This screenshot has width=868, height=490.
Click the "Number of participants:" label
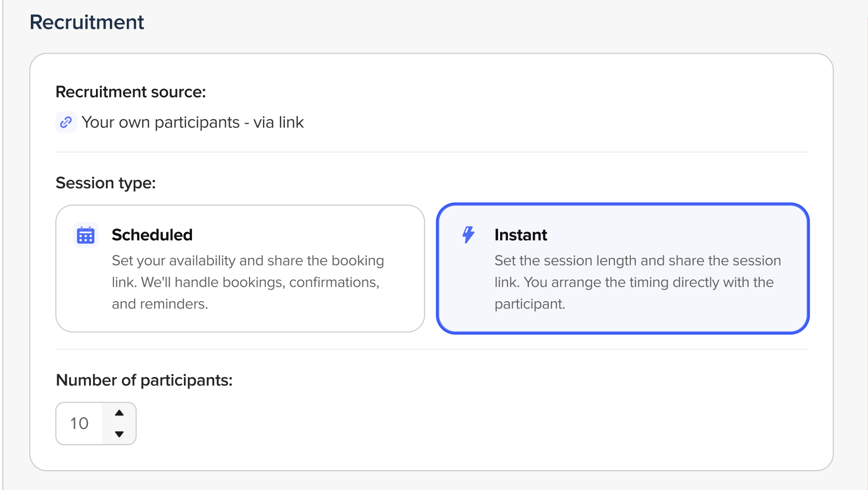(144, 380)
